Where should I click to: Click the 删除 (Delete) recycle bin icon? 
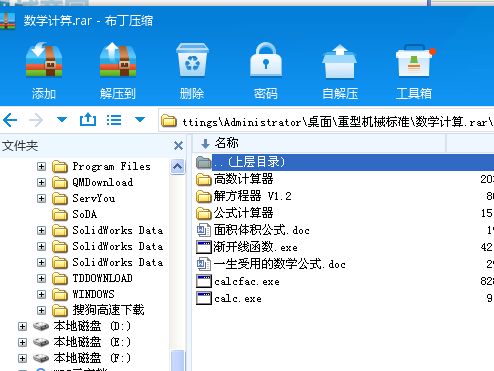click(x=192, y=61)
